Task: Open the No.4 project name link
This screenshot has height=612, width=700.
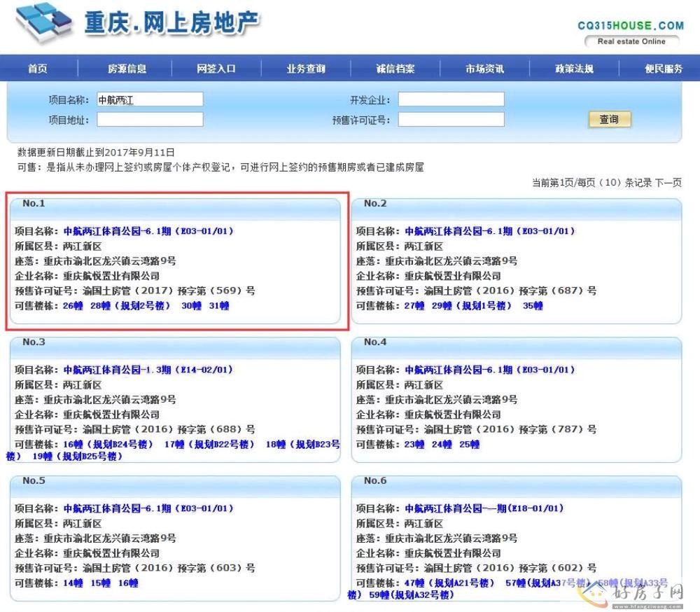Action: pyautogui.click(x=490, y=370)
